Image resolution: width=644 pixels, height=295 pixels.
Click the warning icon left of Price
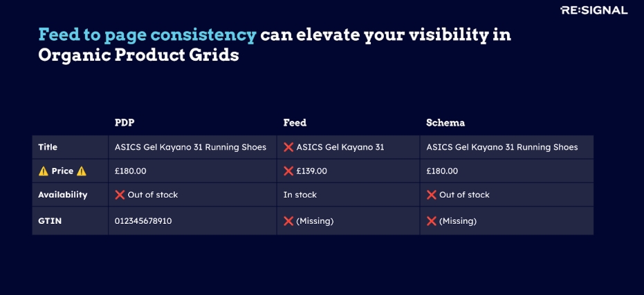[x=43, y=171]
